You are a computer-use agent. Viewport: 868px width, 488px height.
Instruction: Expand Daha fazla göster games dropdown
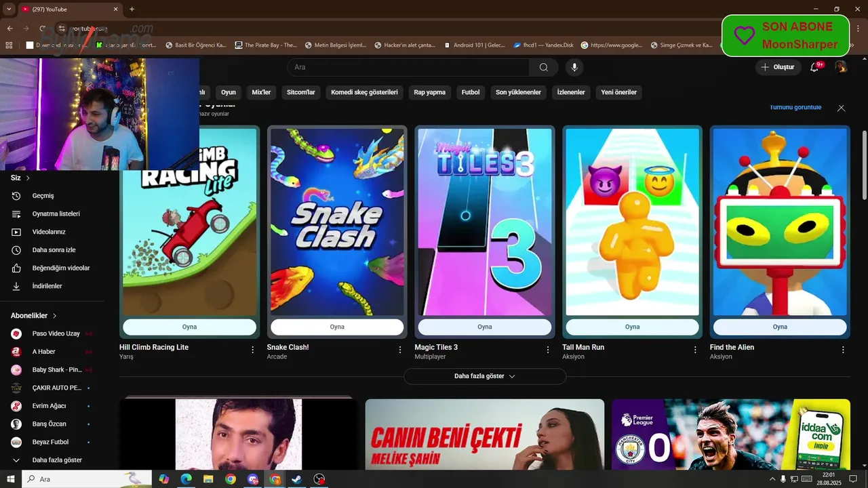pyautogui.click(x=485, y=376)
